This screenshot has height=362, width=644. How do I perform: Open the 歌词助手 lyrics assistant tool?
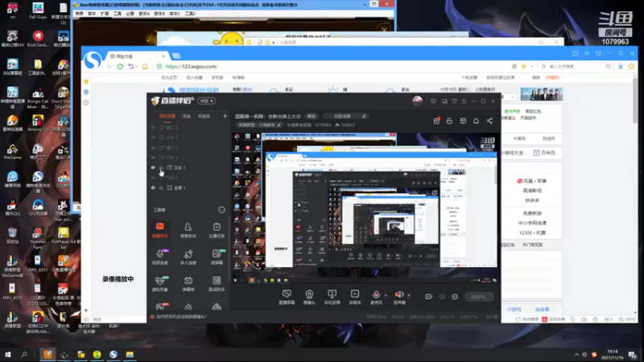(x=217, y=283)
